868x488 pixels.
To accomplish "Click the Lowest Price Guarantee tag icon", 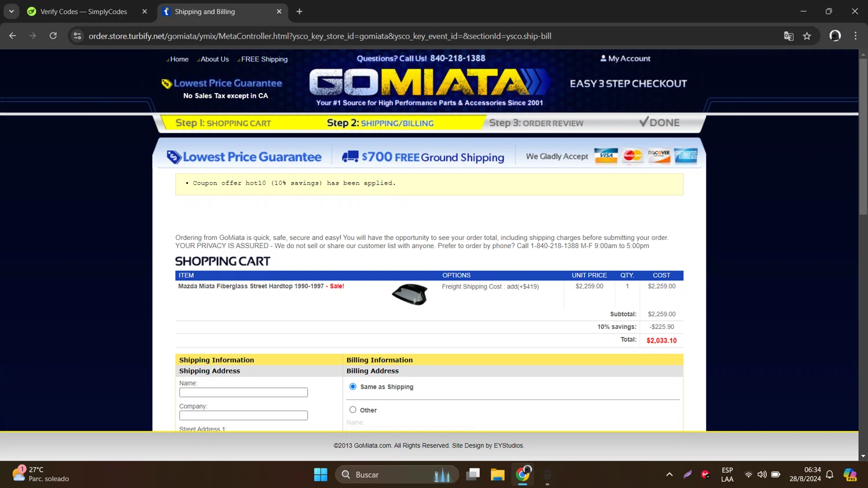I will [x=167, y=84].
